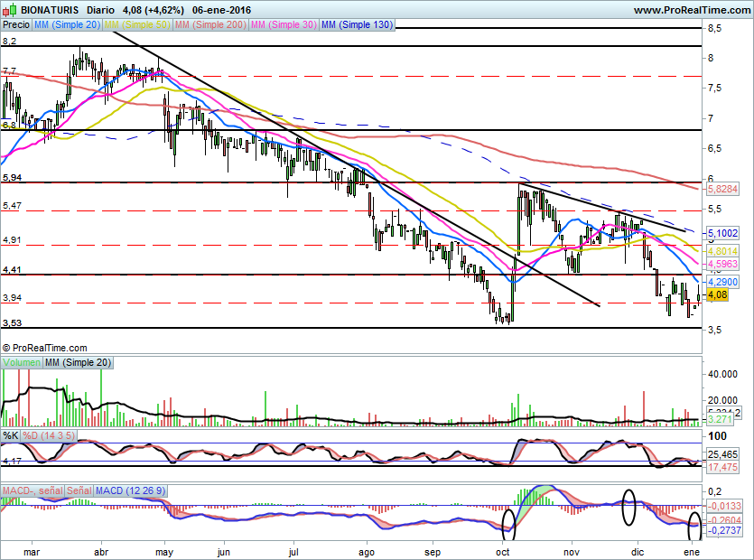Click the "© ProRealTime.com" copyright text

pos(45,348)
